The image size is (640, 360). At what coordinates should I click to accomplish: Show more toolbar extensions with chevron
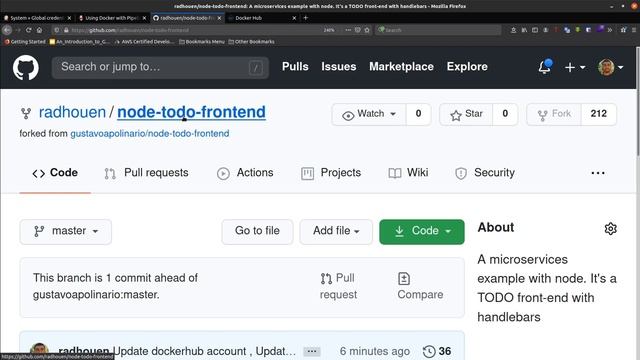click(610, 30)
